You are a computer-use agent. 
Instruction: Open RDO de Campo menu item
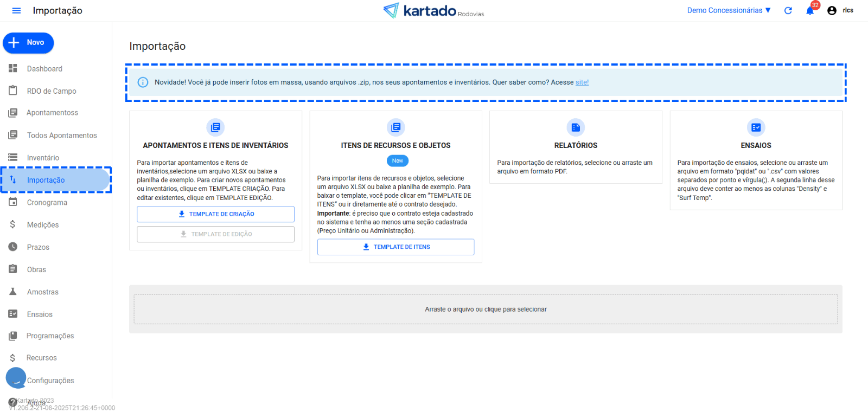52,91
